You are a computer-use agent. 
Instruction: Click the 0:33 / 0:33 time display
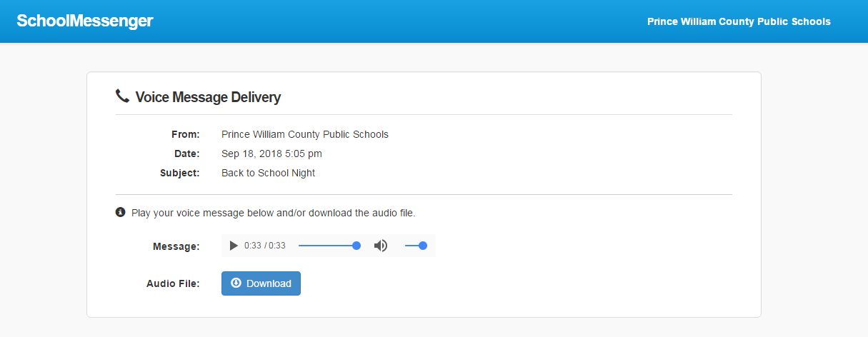point(265,246)
